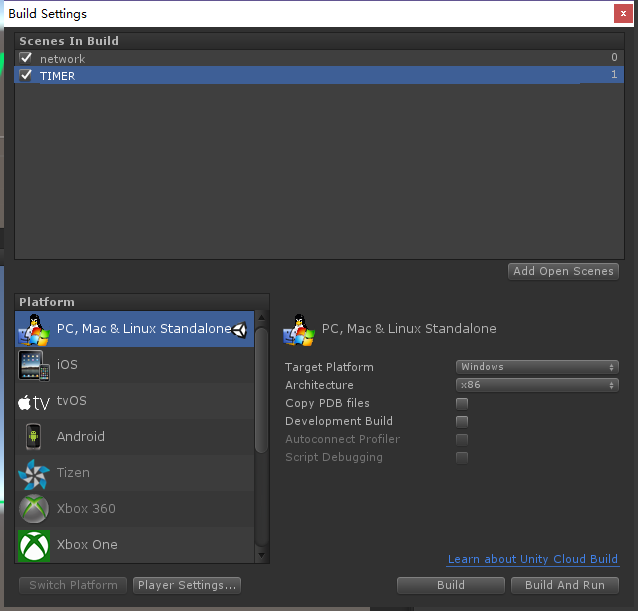Screen dimensions: 638x611
Task: Toggle the Script Debugging checkbox
Action: (462, 458)
